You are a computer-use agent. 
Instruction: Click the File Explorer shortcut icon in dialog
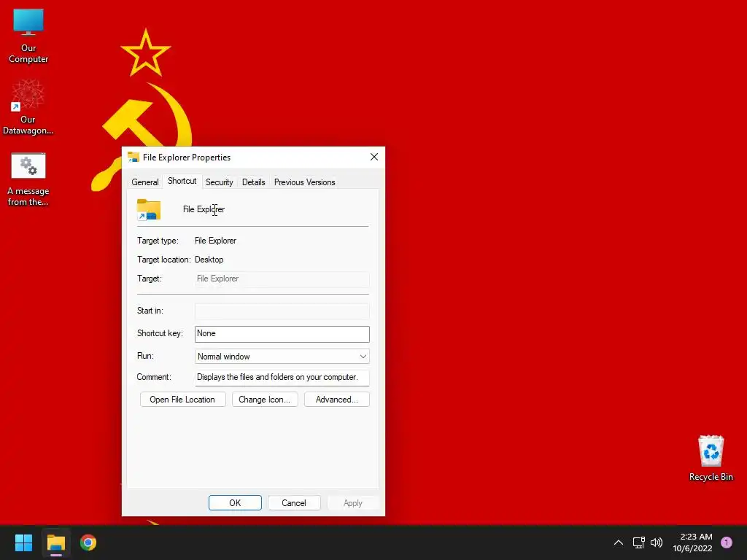coord(149,209)
